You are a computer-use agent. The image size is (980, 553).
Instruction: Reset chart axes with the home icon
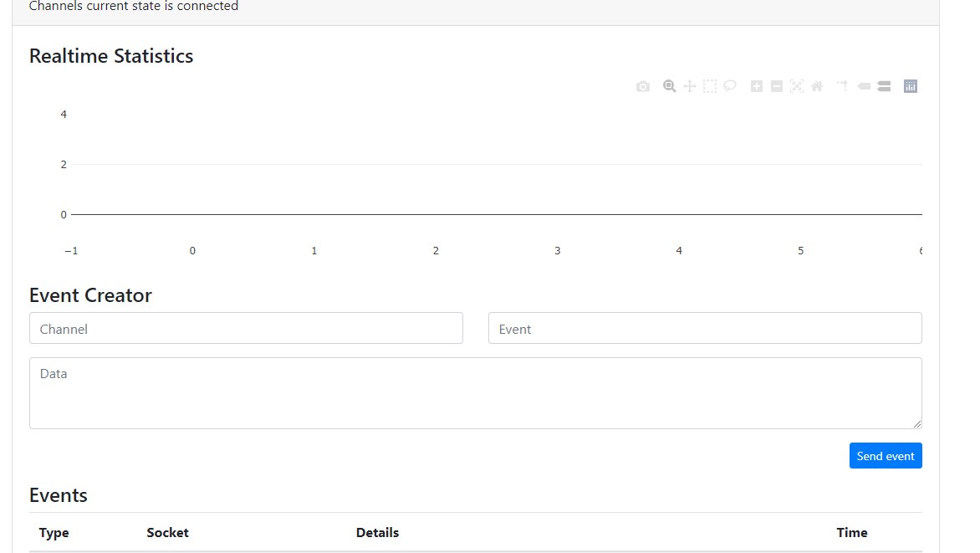coord(817,86)
